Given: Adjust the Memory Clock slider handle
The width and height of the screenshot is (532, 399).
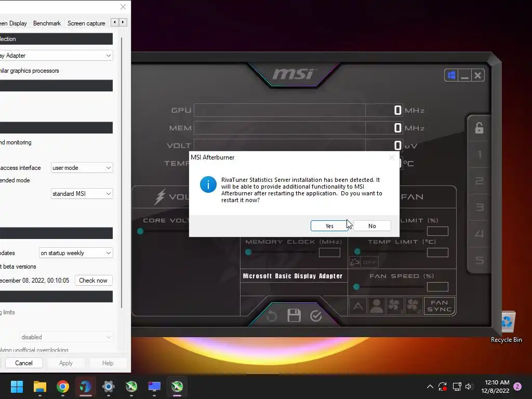Looking at the screenshot, I should 248,252.
